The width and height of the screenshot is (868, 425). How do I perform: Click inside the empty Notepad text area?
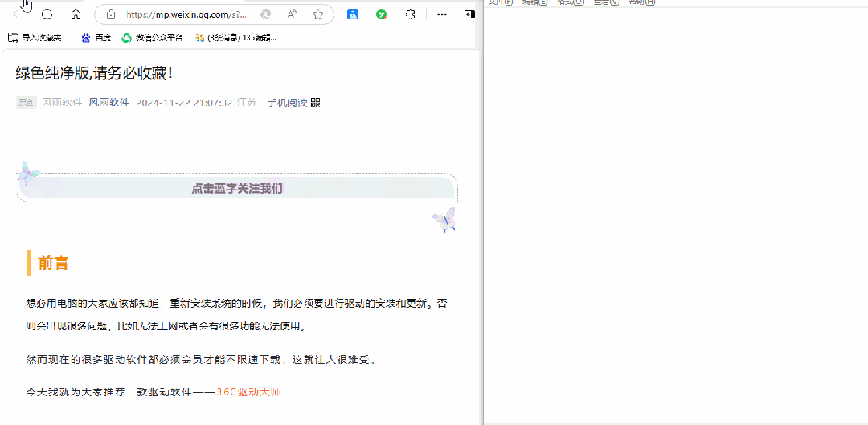(676, 216)
